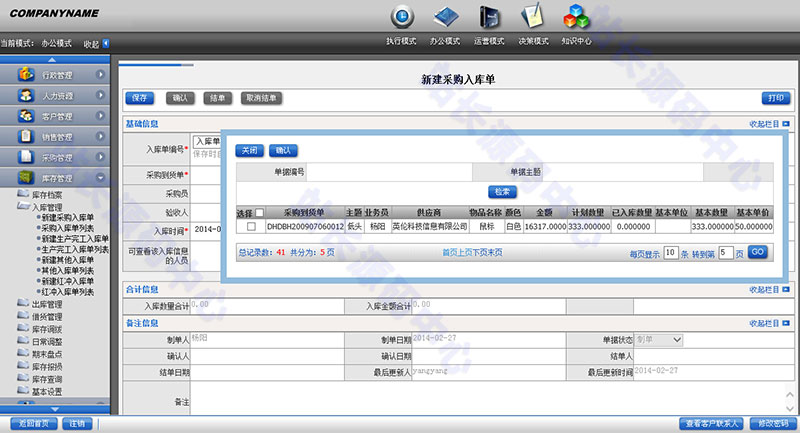Switch to 办公模式 via book icon
Screen dimensions: 800x433
(x=445, y=18)
